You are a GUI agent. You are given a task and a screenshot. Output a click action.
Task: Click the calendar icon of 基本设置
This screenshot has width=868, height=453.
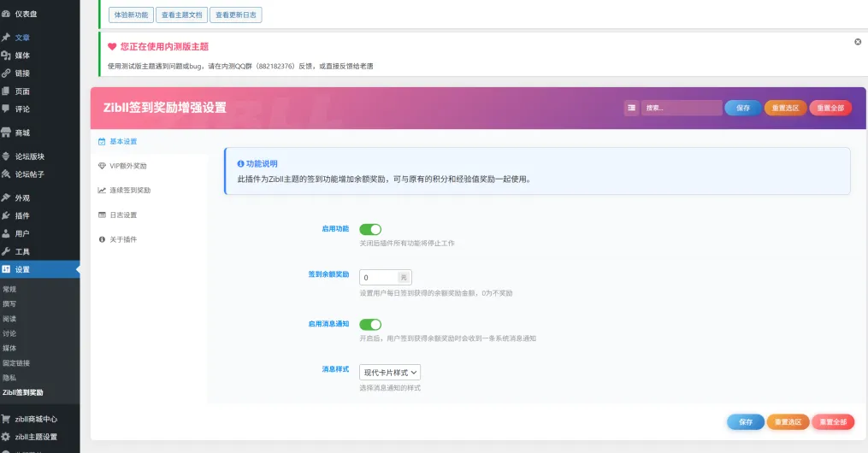click(102, 142)
